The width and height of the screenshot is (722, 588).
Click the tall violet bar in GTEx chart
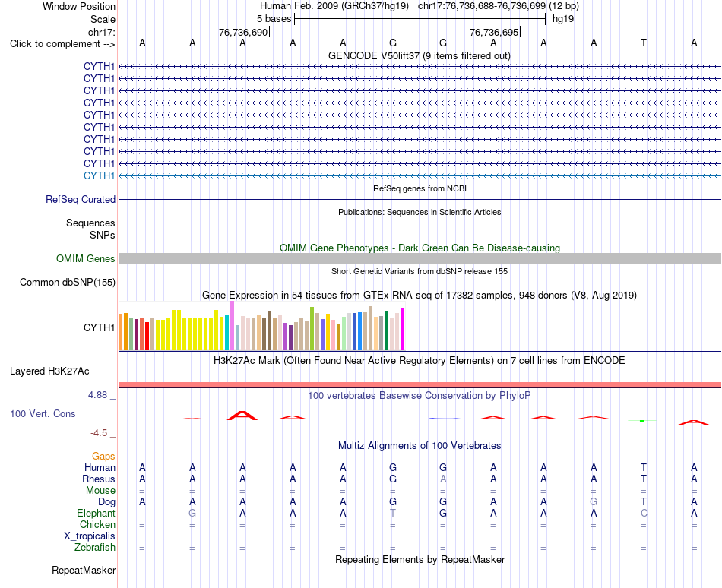point(232,326)
